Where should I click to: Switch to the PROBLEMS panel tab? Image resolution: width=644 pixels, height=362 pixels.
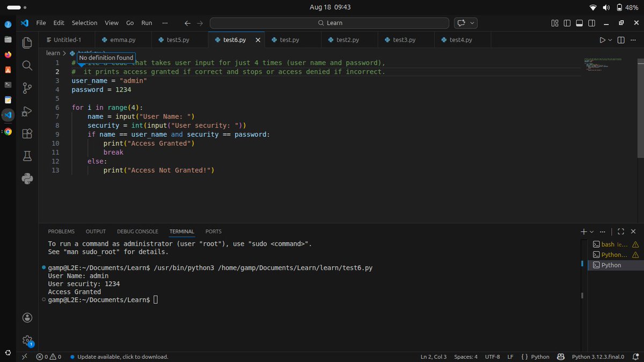(x=61, y=232)
